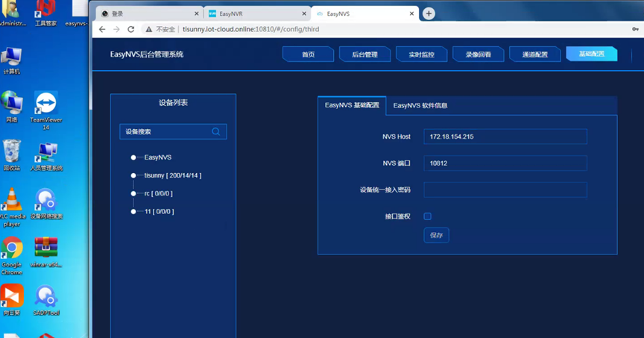
Task: Open 工具管家 desktop shortcut
Action: tap(45, 13)
